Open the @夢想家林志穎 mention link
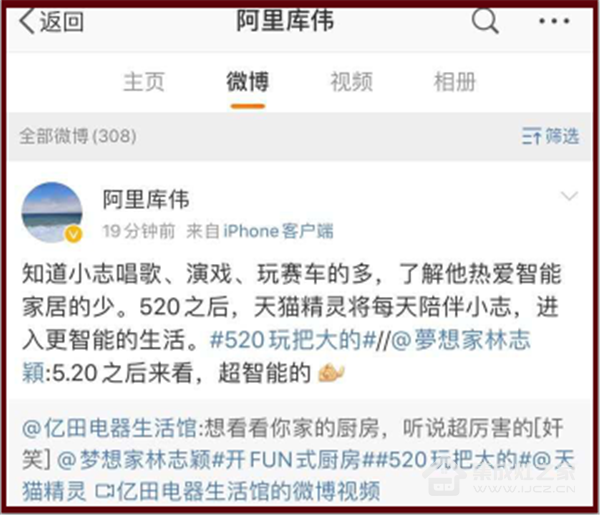 (276, 356)
